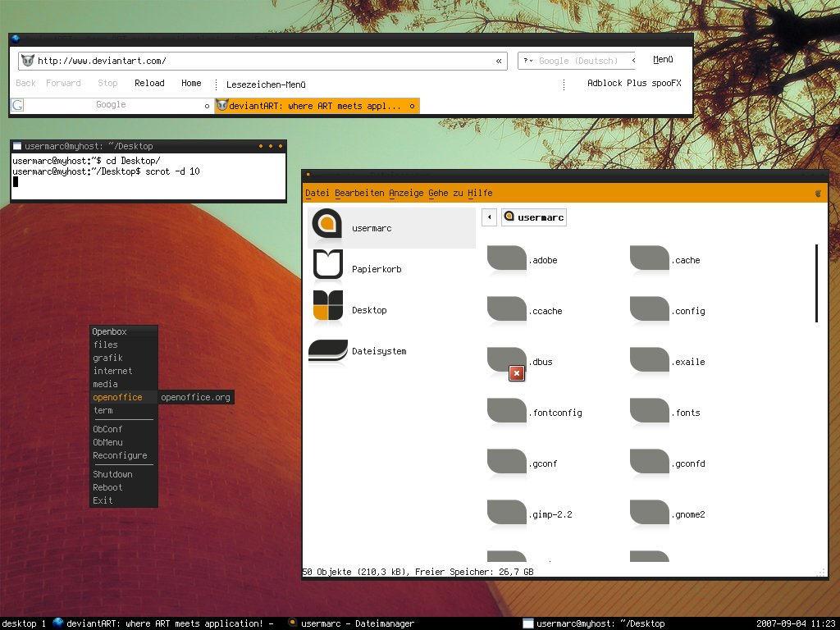Open the Bearbeiten menu

[359, 193]
